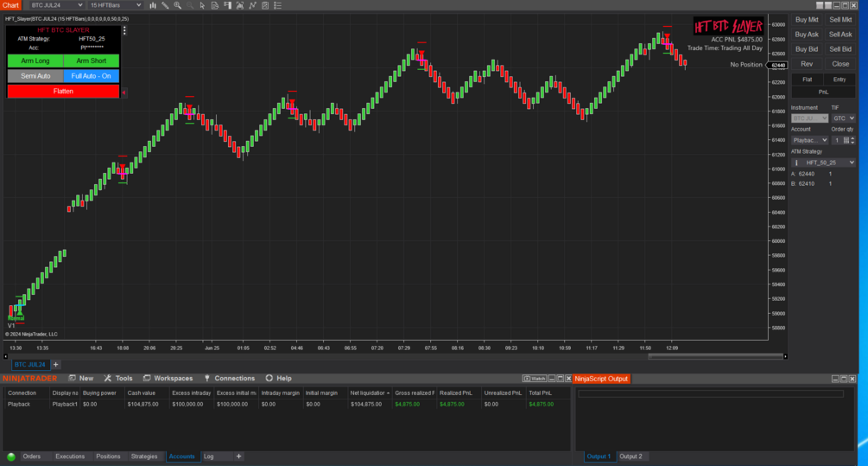Choose the cursor pointer tool
The width and height of the screenshot is (868, 466).
(202, 5)
